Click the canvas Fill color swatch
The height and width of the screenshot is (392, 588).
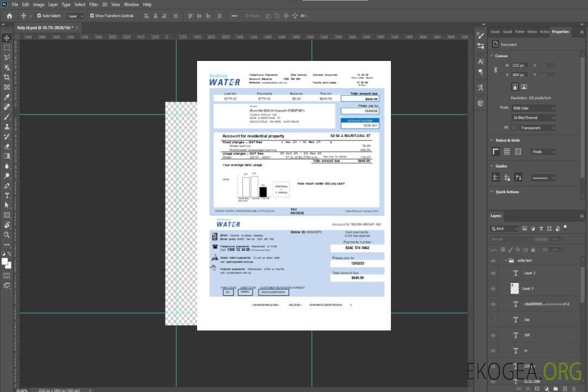click(x=514, y=127)
